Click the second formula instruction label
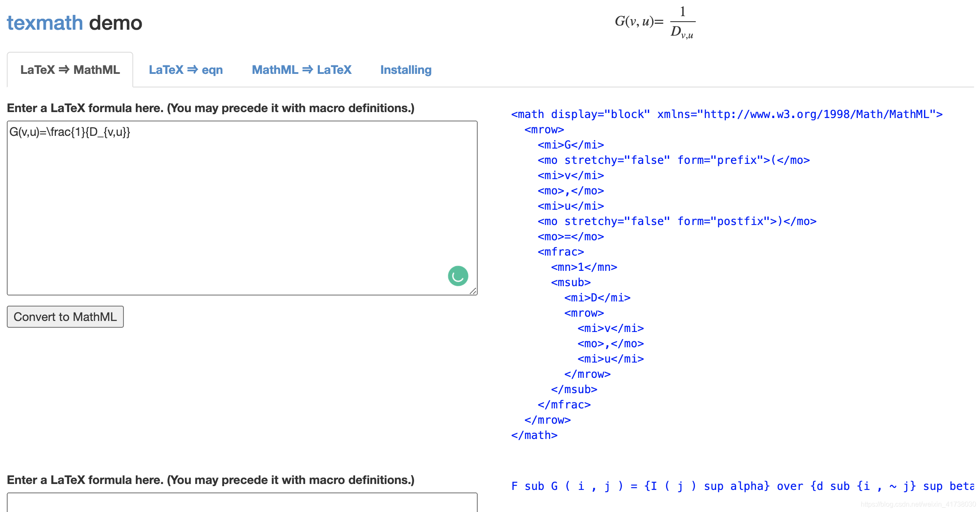980x512 pixels. click(210, 480)
